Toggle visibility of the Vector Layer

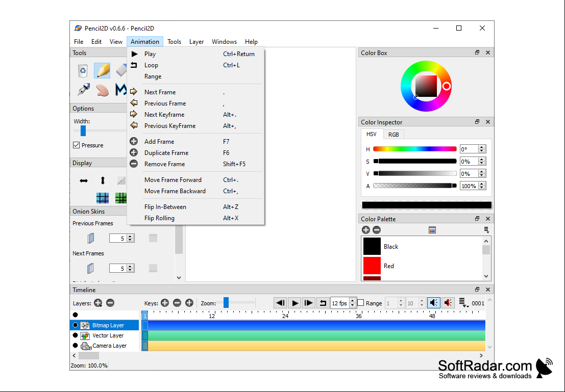pos(76,335)
